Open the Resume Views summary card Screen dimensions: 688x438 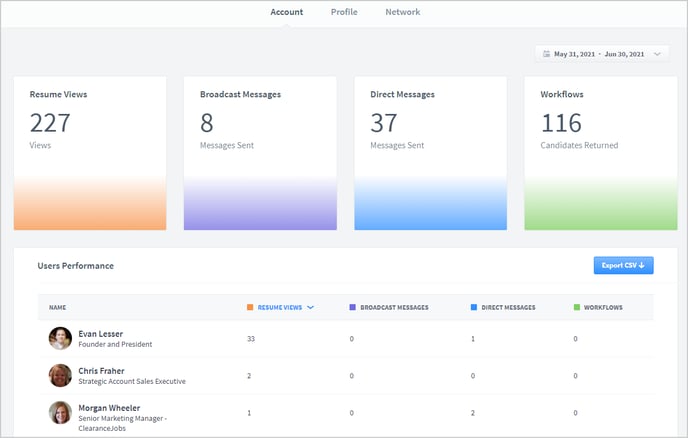click(90, 153)
